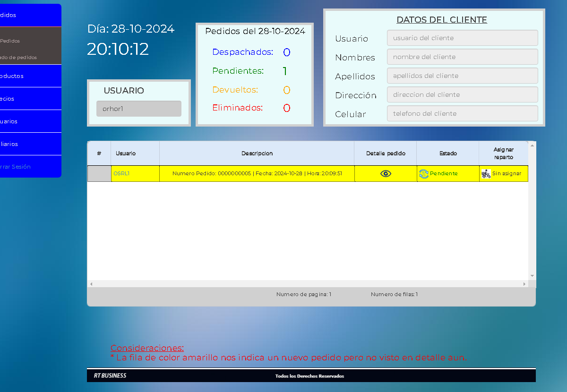Screen dimensions: 567x392
Task: Expand the Precios sidebar section
Action: [x=19, y=99]
